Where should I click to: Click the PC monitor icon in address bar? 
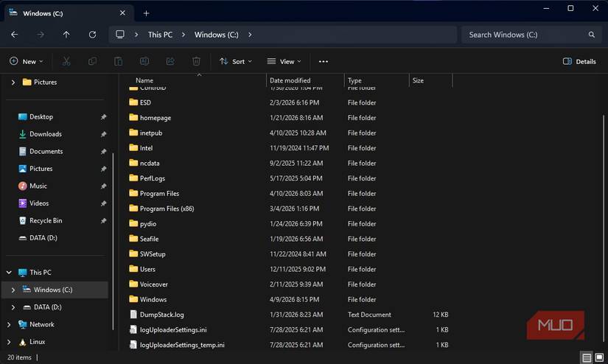(x=120, y=35)
